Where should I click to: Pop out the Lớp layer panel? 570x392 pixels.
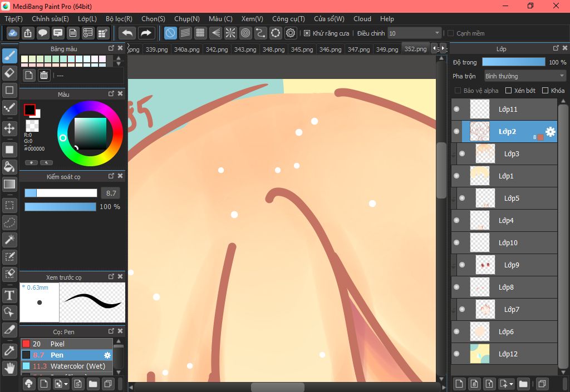tap(556, 48)
